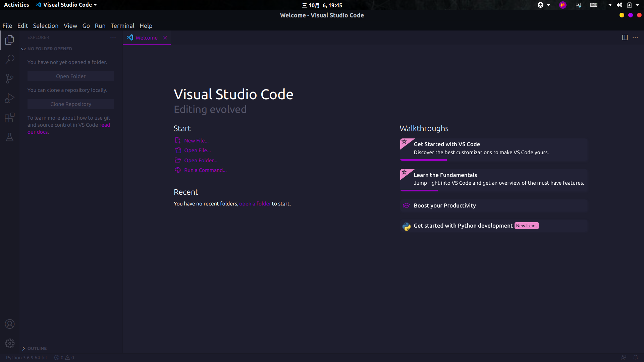Image resolution: width=644 pixels, height=362 pixels.
Task: Open the Source Control view icon
Action: [10, 79]
